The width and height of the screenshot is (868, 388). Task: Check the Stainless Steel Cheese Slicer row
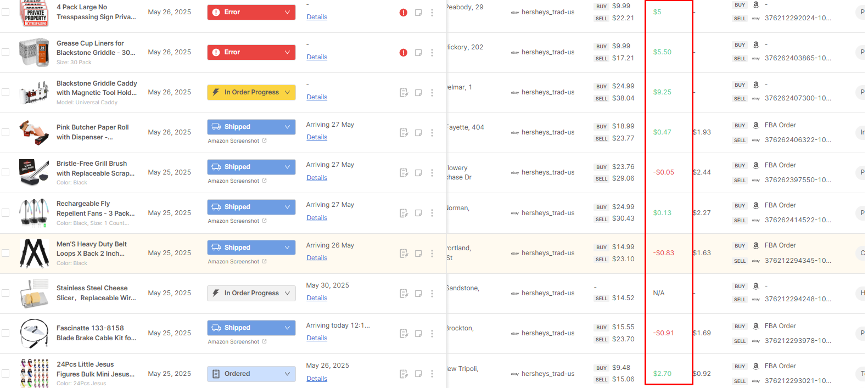tap(5, 293)
